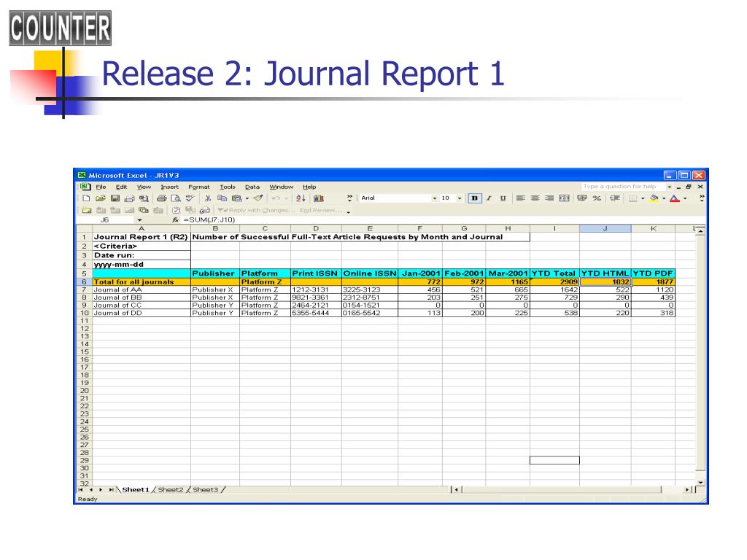Screen dimensions: 747x560
Task: Select the 'Total for all journals' cell
Action: coord(142,282)
